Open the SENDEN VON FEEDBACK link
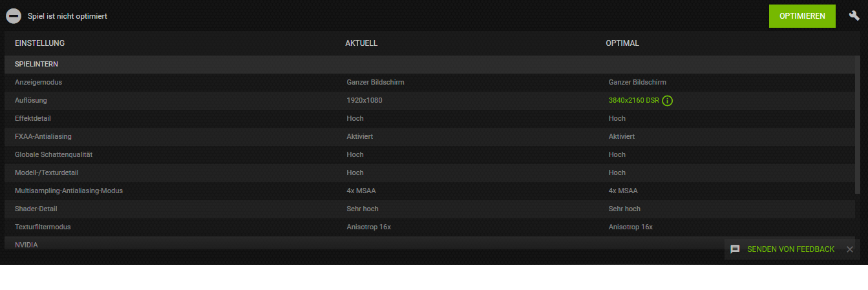Image resolution: width=868 pixels, height=290 pixels. tap(790, 249)
